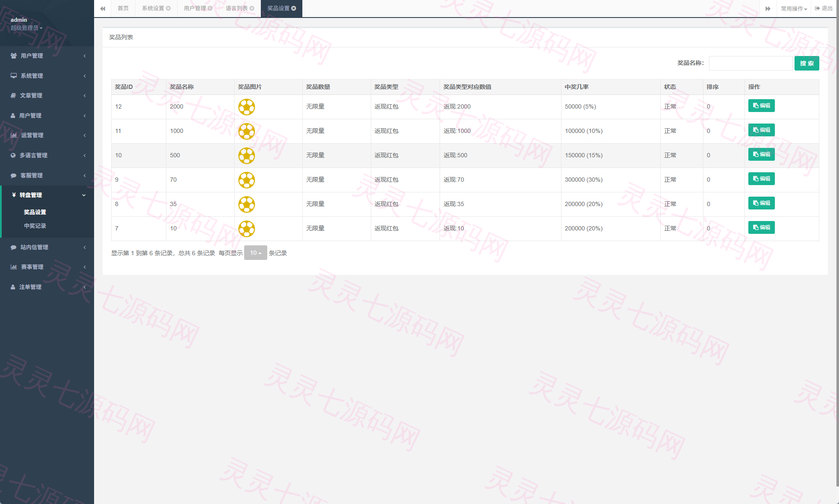839x504 pixels.
Task: Click 编辑 for prize ID 12
Action: tap(761, 106)
